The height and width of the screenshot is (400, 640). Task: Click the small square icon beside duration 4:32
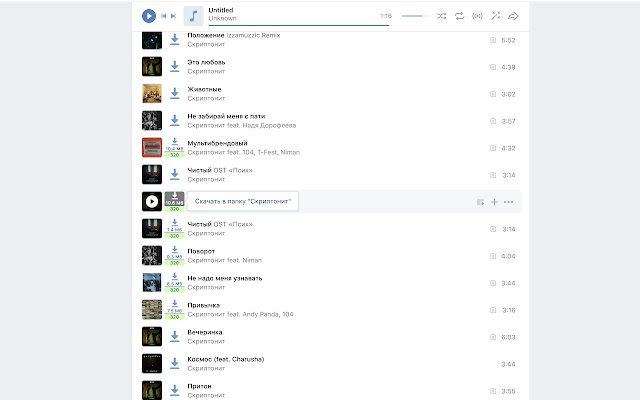click(x=493, y=148)
